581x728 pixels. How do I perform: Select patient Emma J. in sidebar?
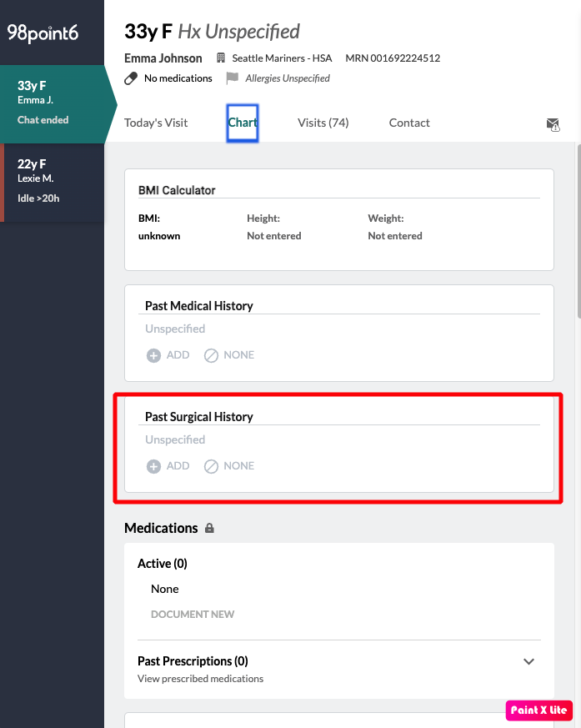(x=52, y=102)
